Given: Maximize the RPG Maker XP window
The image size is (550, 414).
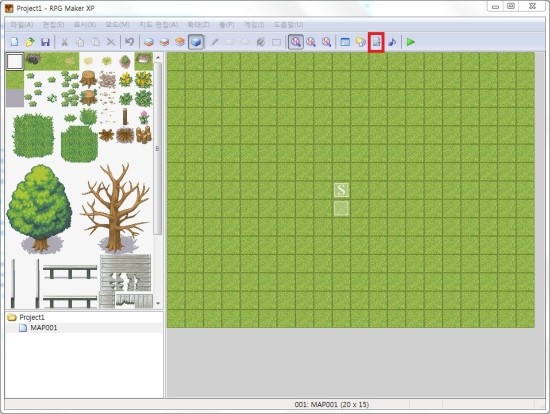Looking at the screenshot, I should coord(511,7).
